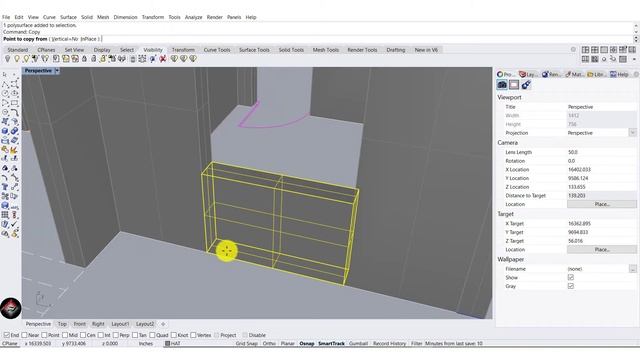The height and width of the screenshot is (360, 640).
Task: Switch to the Standard toolbar tab
Action: click(18, 50)
